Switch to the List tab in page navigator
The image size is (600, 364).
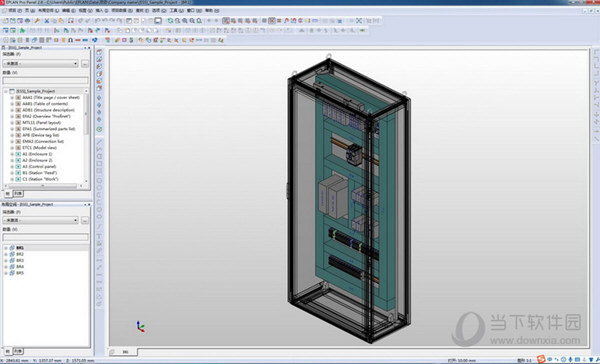(18, 194)
